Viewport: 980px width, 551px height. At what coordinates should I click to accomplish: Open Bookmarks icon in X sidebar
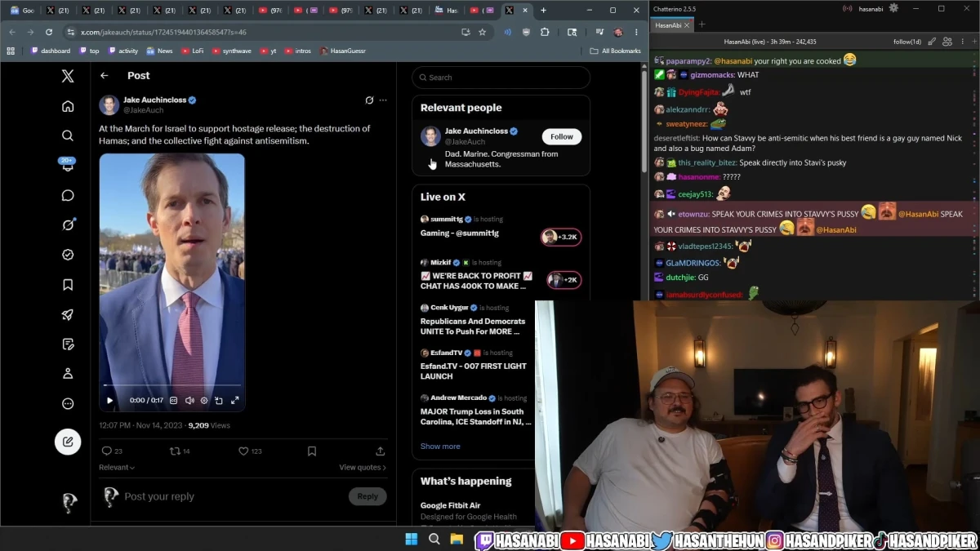(68, 285)
